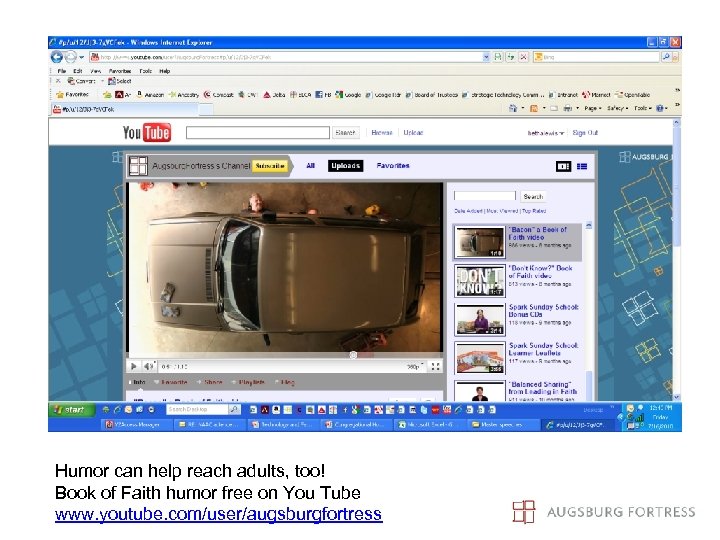Open the 360p quality dropdown
The width and height of the screenshot is (720, 540).
[415, 366]
